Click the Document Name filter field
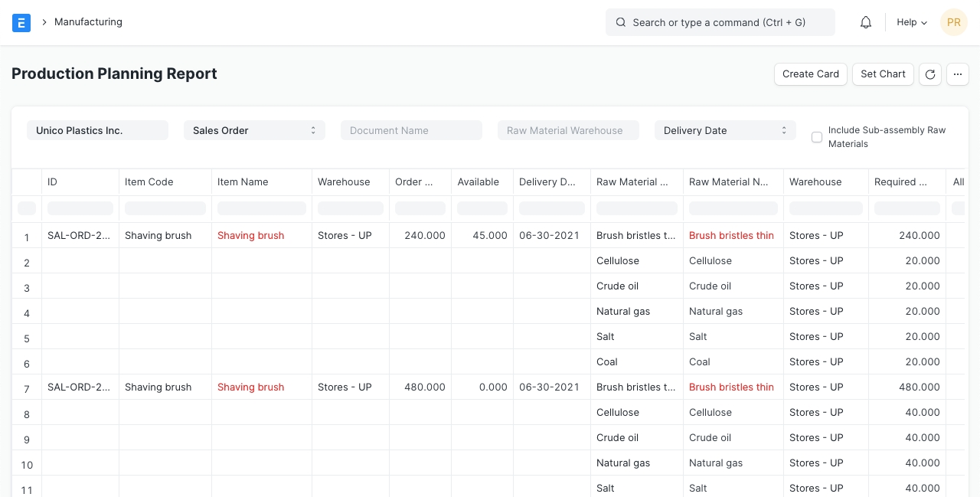The height and width of the screenshot is (497, 980). (x=411, y=131)
